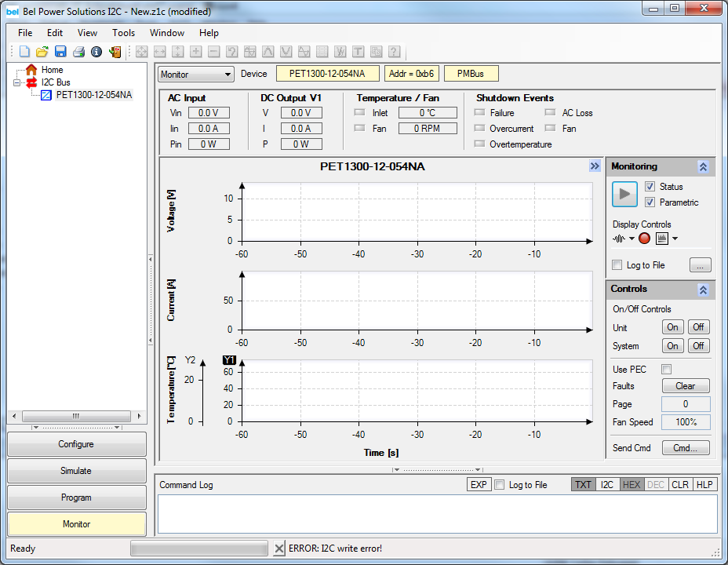Collapse the I2C Bus tree node

click(x=18, y=82)
